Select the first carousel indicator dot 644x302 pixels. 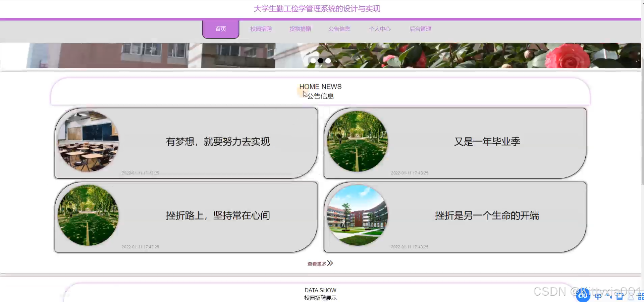[x=313, y=61]
